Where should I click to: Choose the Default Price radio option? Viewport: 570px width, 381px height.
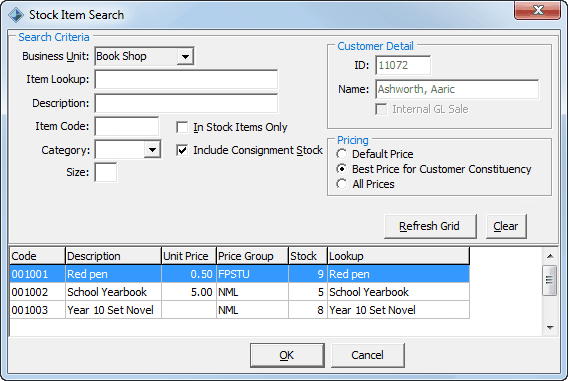click(341, 154)
